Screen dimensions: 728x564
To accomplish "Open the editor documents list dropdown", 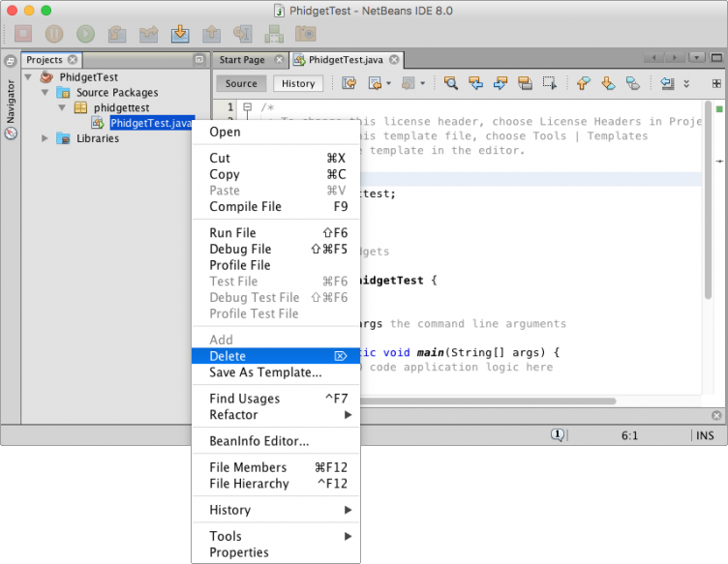I will [696, 58].
